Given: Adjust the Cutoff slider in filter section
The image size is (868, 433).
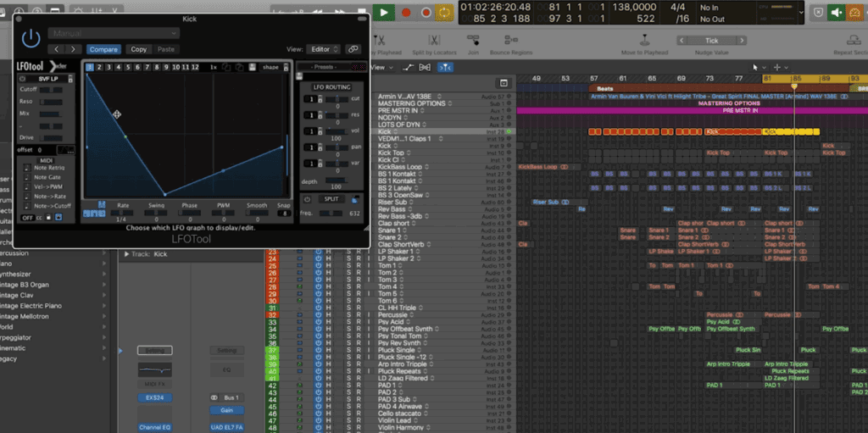Looking at the screenshot, I should point(51,90).
